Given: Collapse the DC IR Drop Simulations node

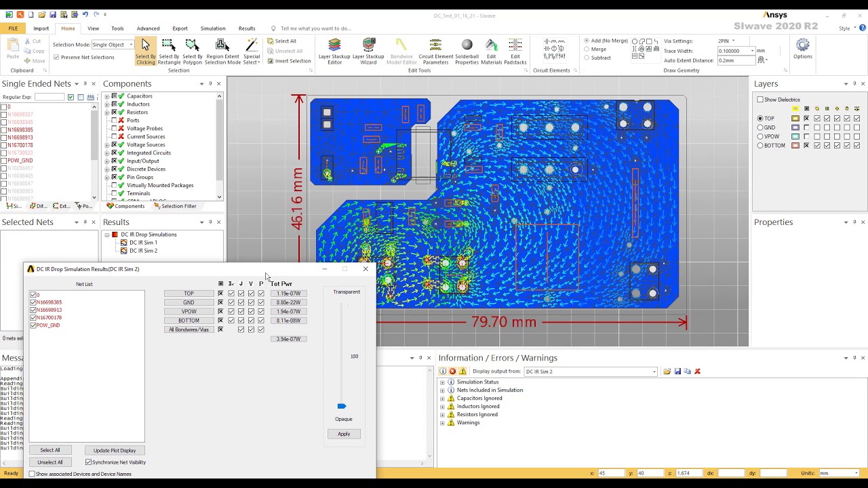Looking at the screenshot, I should [106, 235].
